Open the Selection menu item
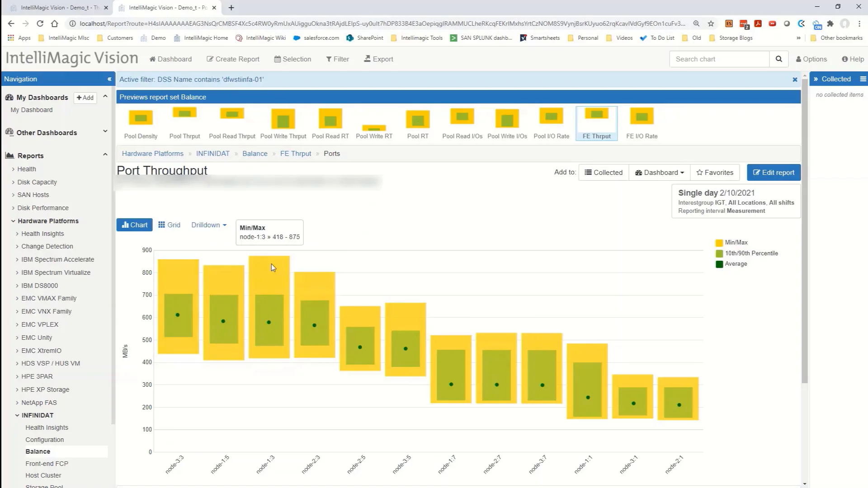The height and width of the screenshot is (488, 868). (292, 59)
